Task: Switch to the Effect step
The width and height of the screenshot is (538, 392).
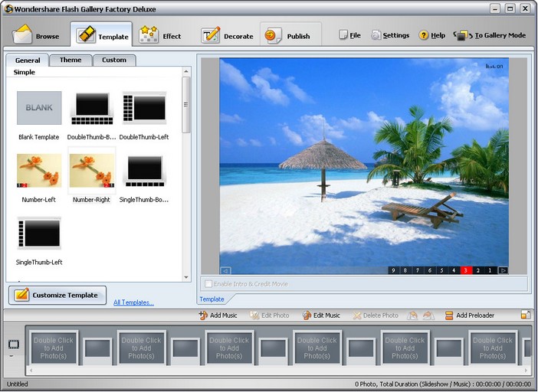Action: coord(161,35)
